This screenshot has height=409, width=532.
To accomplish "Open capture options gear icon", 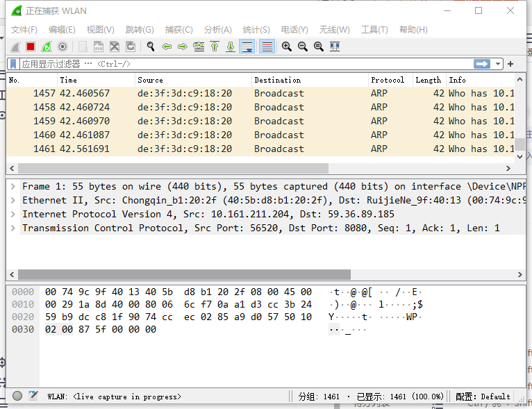I will (x=63, y=47).
